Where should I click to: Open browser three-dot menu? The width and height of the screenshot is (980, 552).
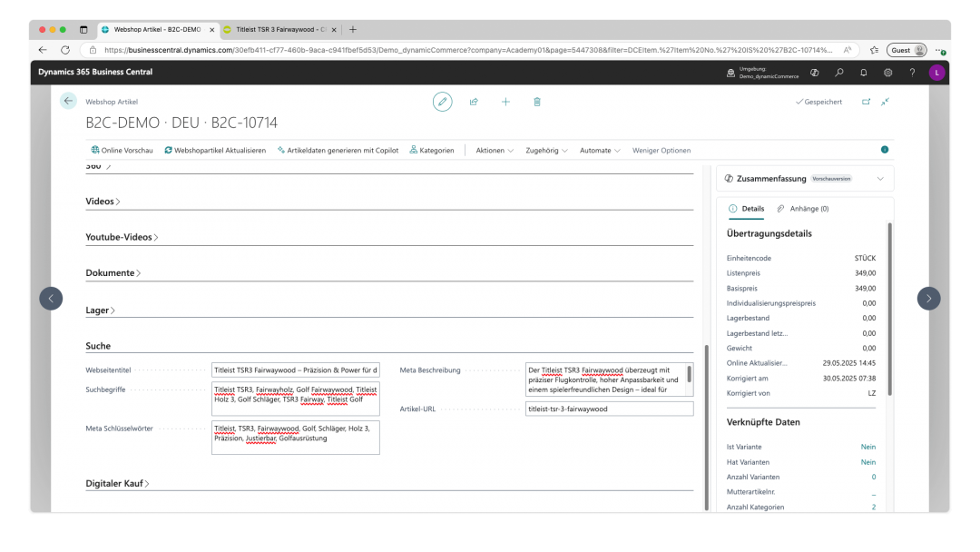[x=939, y=50]
